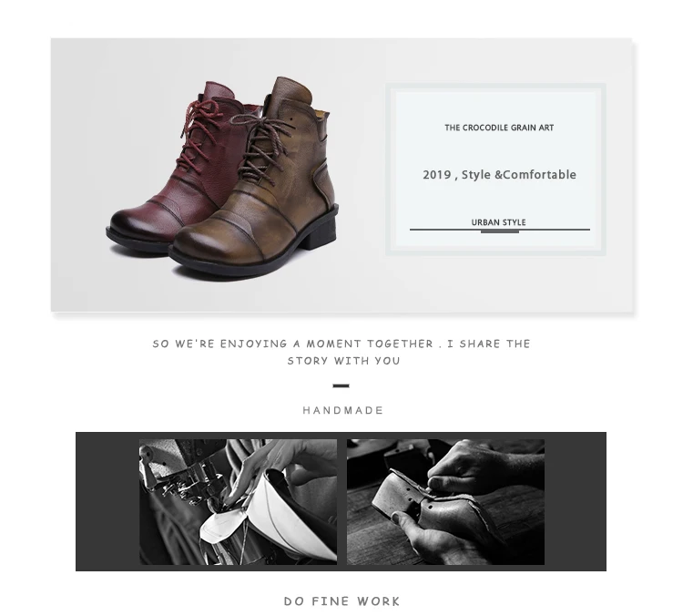
Task: Click the 2019, Style &Comfortable text
Action: click(x=499, y=175)
